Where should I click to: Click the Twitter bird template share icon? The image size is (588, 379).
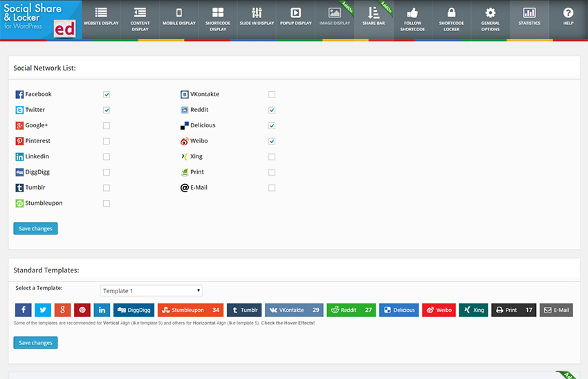42,310
